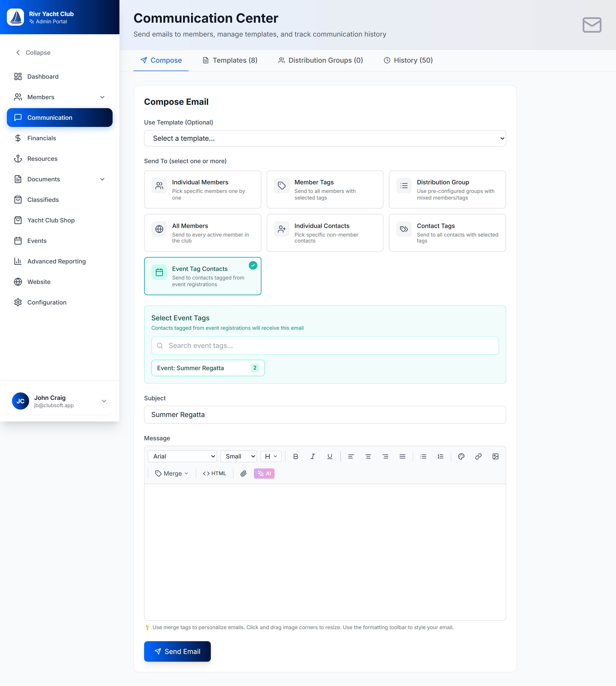The width and height of the screenshot is (616, 686).
Task: Deselect the Event Tag Contacts option
Action: tap(202, 276)
